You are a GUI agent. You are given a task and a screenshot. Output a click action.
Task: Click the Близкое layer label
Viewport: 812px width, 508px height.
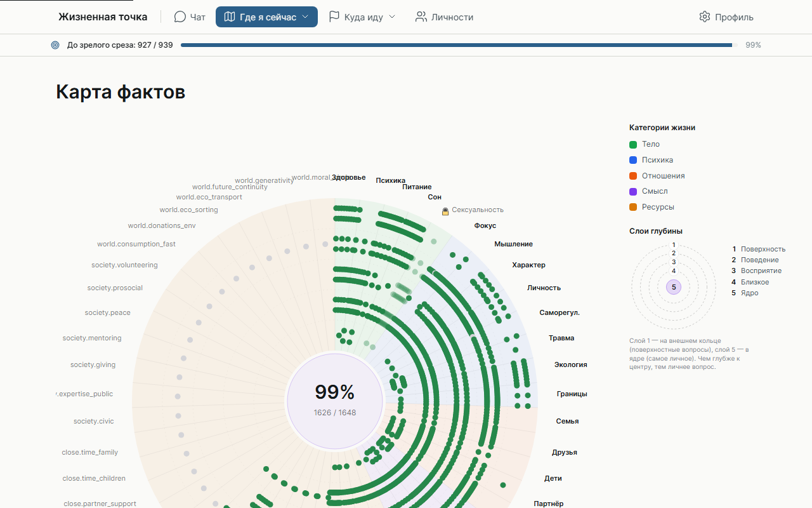(x=755, y=282)
